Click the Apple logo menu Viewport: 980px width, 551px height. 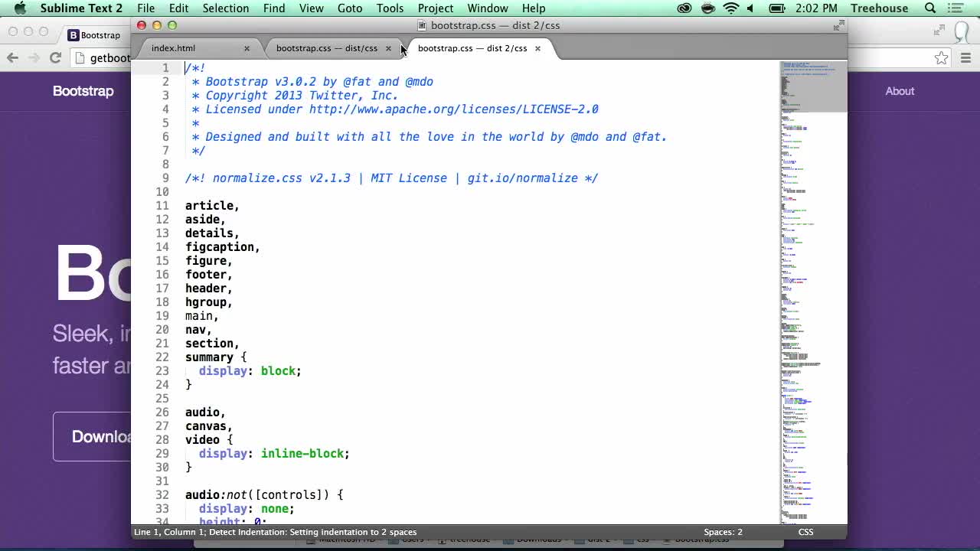click(x=20, y=8)
